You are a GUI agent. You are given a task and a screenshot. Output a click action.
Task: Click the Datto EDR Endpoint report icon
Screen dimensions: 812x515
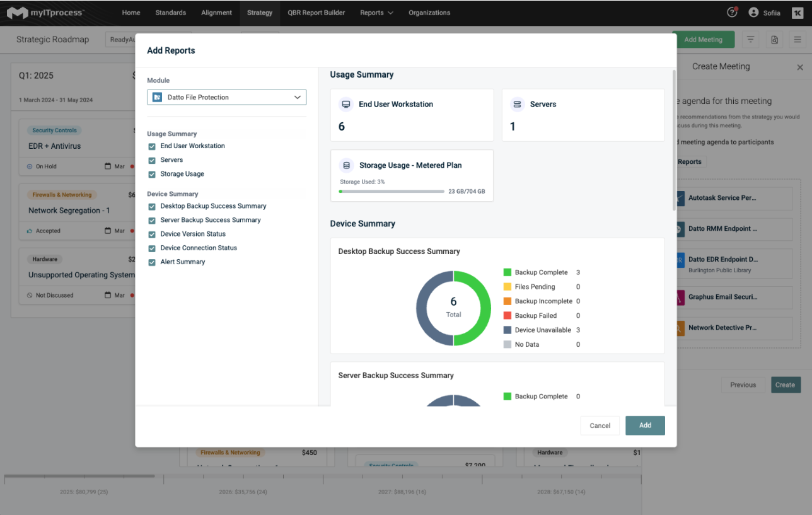point(680,260)
